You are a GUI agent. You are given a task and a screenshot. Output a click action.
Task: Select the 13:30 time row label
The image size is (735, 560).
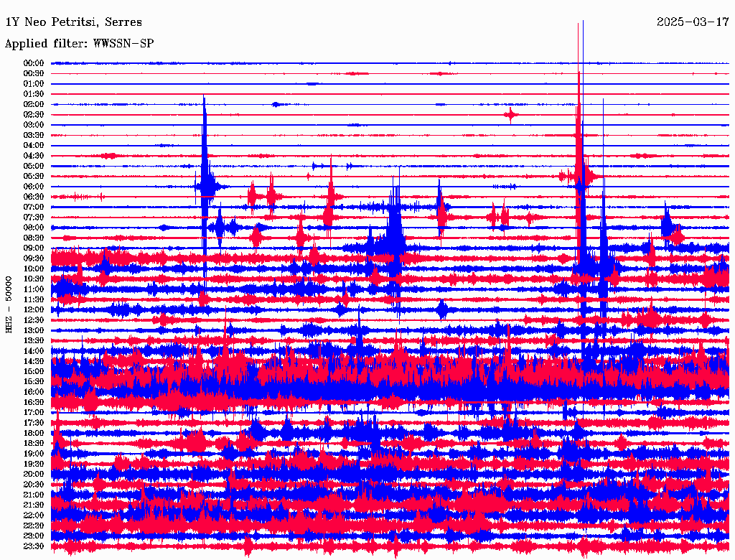click(x=33, y=341)
